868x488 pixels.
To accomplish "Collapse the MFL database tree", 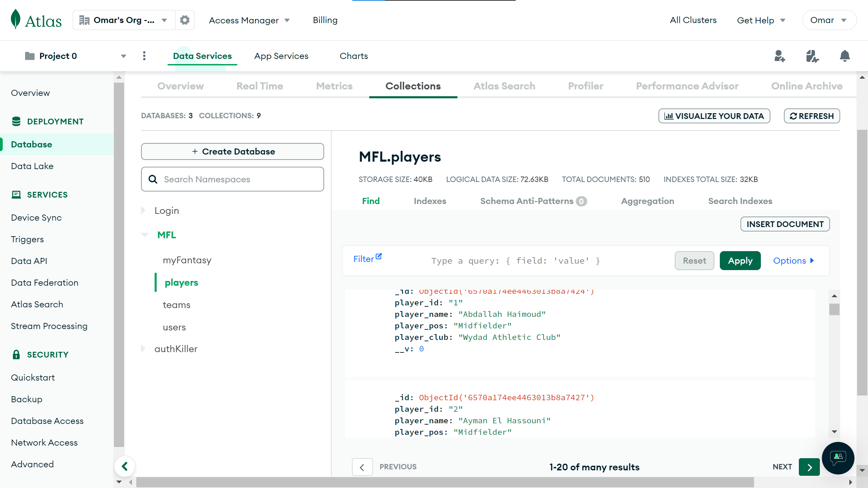I will (x=145, y=235).
